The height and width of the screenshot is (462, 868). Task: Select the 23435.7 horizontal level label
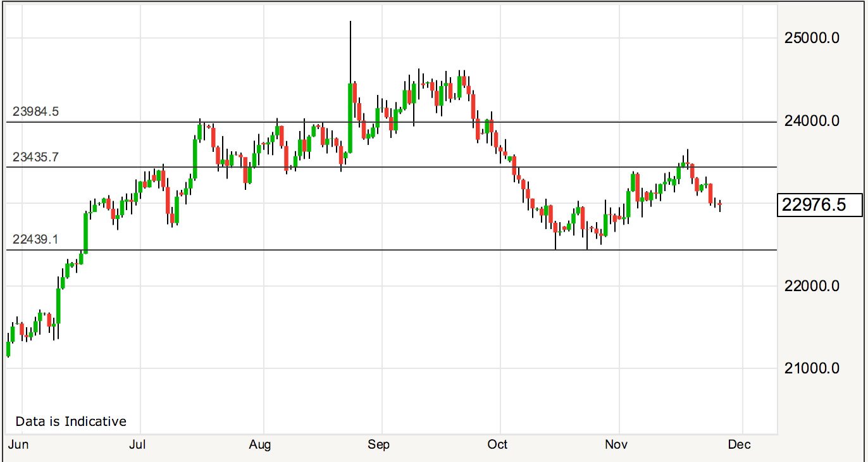tap(35, 158)
